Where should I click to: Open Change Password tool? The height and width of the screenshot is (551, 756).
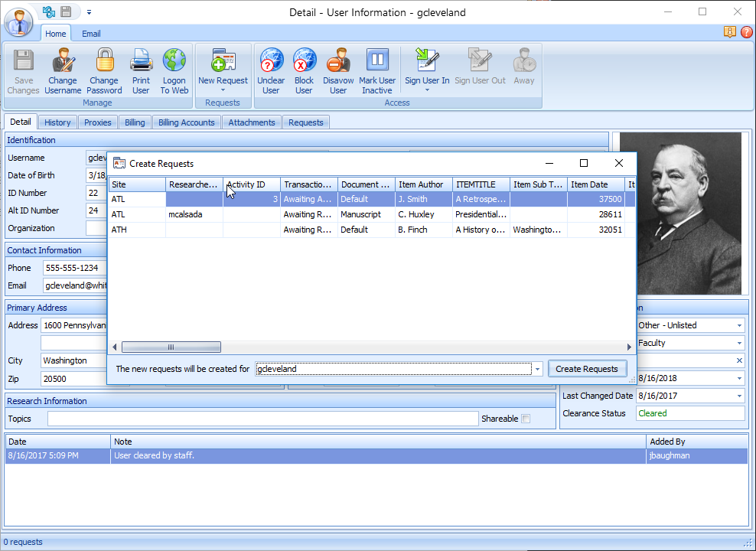(x=104, y=69)
